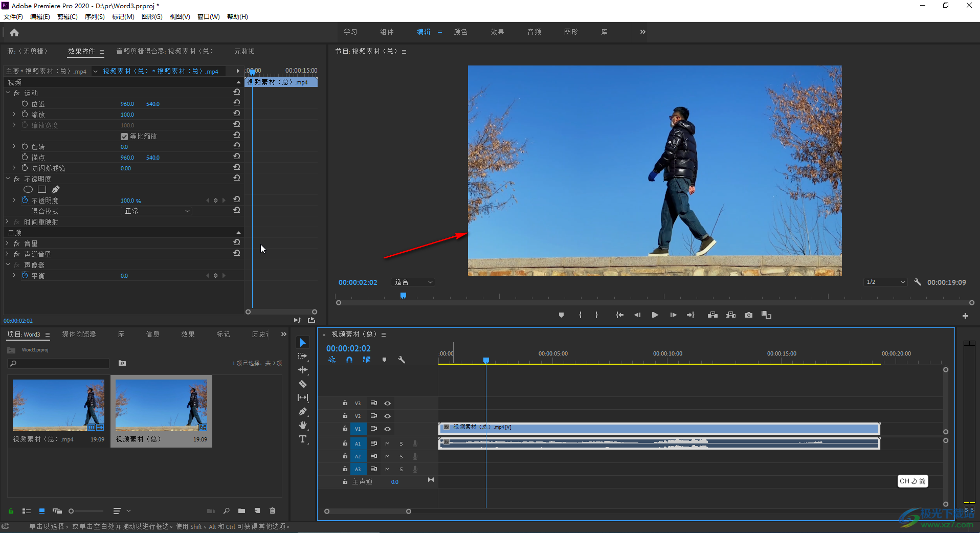Click the trash icon in the Project panel

point(273,510)
